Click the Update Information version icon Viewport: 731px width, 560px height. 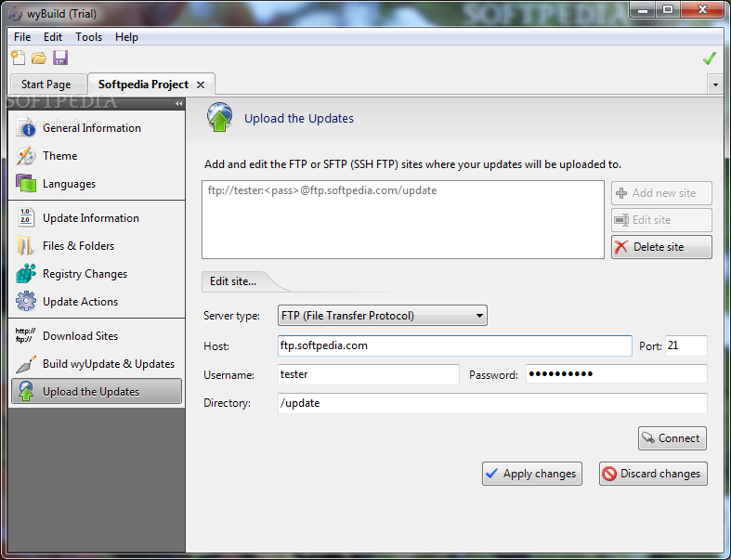click(x=26, y=217)
